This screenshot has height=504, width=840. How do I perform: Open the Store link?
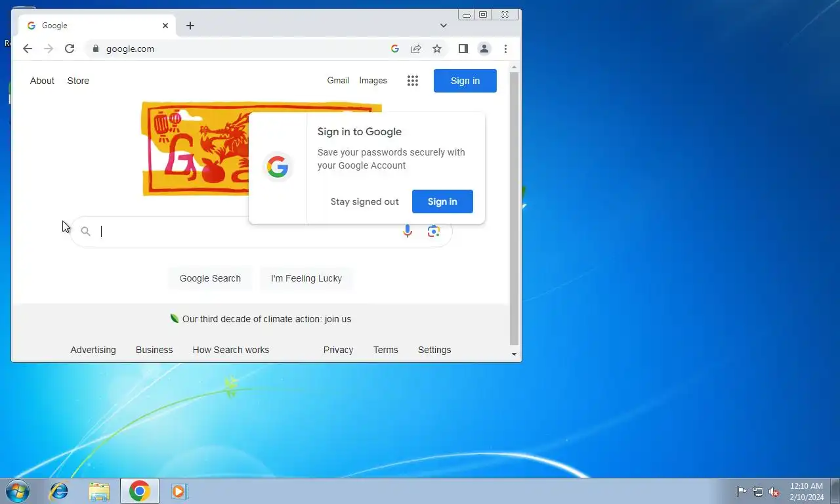pyautogui.click(x=78, y=81)
